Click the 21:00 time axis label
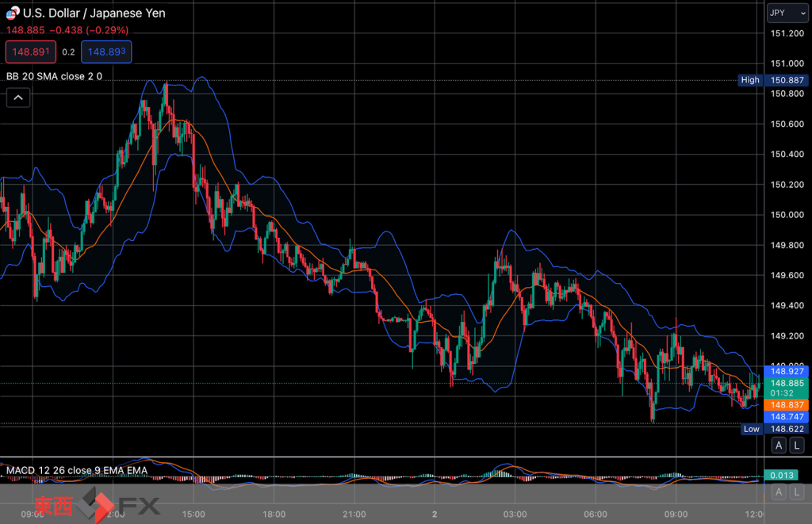The height and width of the screenshot is (524, 812). coord(354,514)
